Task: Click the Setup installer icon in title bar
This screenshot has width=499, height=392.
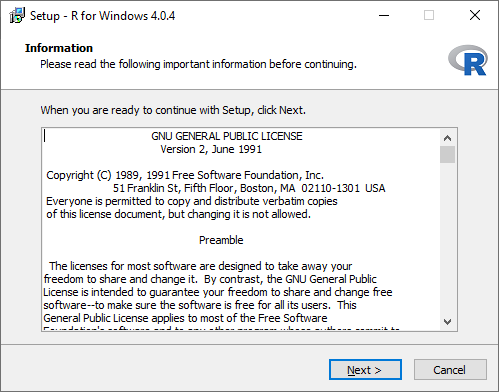Action: pos(17,15)
